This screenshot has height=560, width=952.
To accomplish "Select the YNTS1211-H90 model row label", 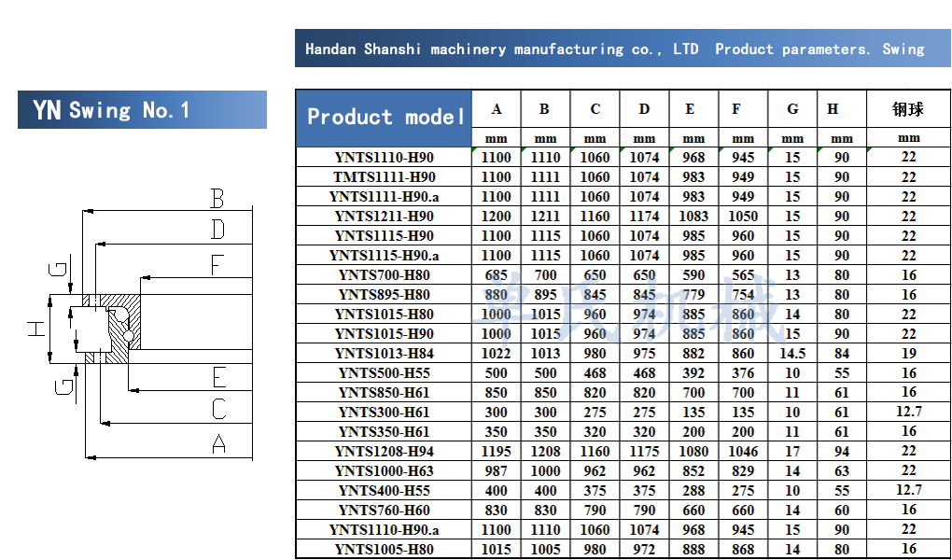I will (x=385, y=216).
